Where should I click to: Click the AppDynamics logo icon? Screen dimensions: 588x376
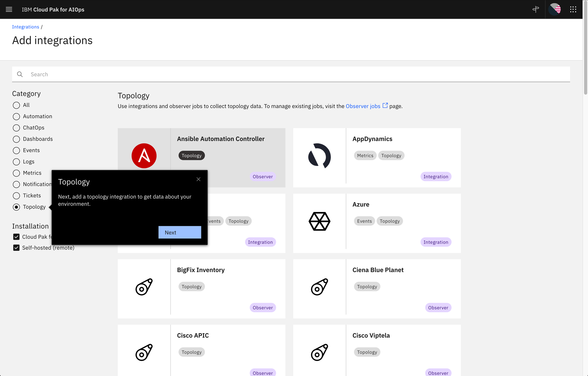tap(319, 156)
